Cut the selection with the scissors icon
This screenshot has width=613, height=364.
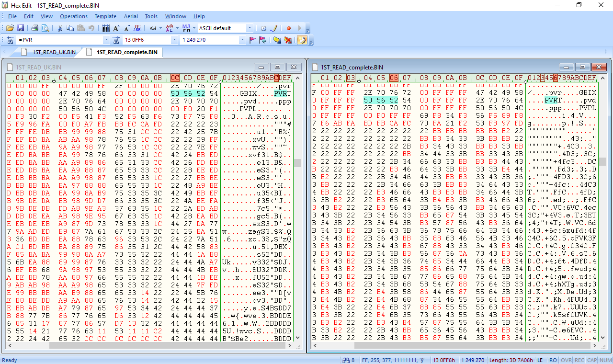point(61,28)
